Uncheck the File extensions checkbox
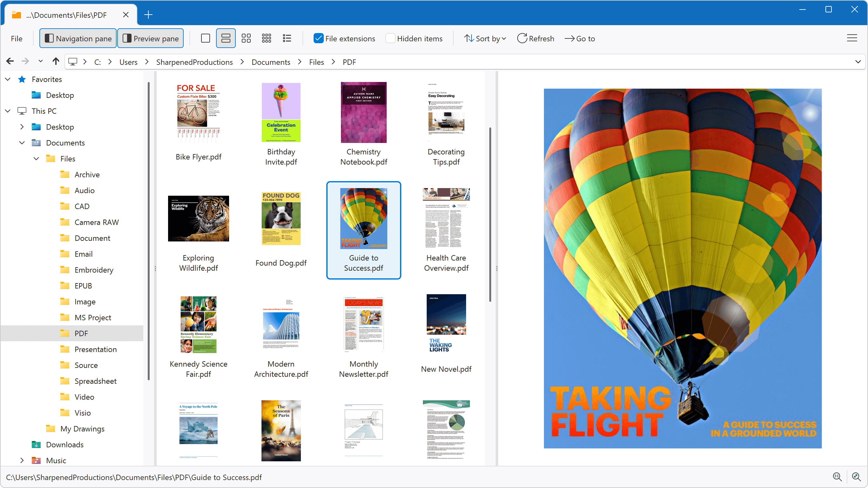Viewport: 868px width, 488px height. [318, 38]
